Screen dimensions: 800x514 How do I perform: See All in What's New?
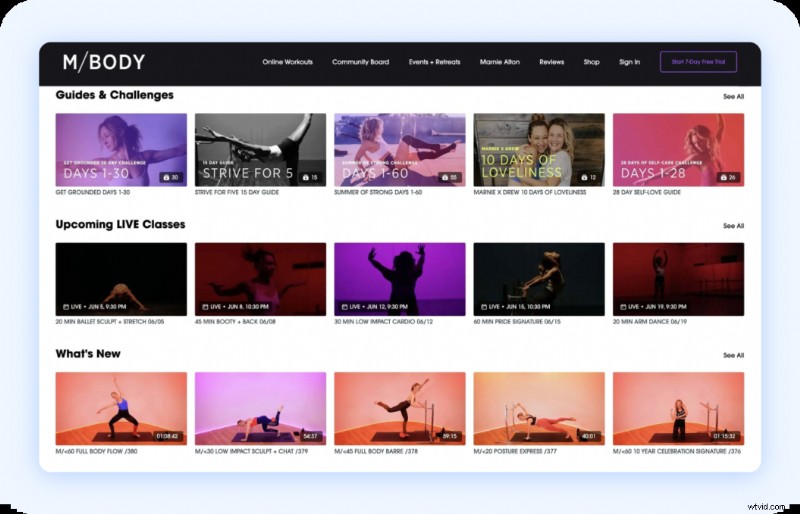[733, 355]
